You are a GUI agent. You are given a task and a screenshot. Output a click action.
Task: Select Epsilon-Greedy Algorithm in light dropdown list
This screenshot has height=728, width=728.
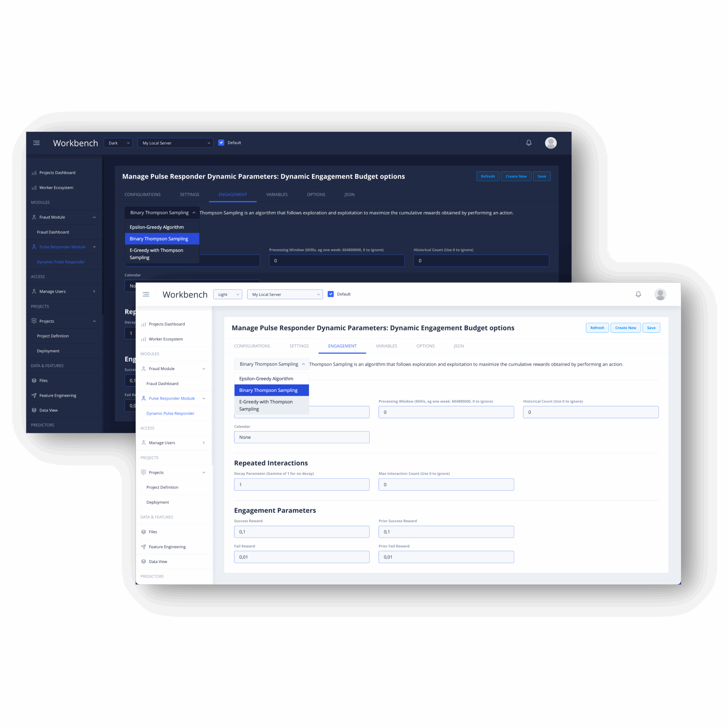coord(272,379)
